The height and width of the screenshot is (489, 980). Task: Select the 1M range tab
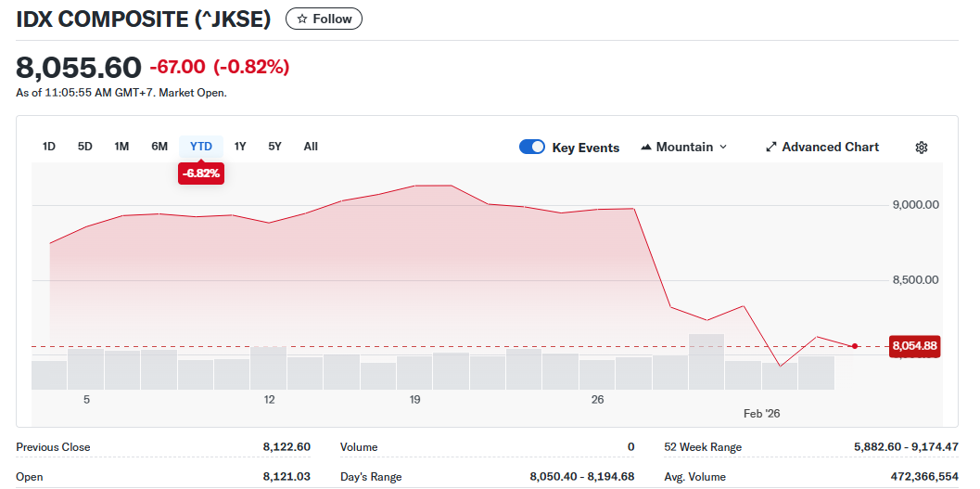click(121, 147)
